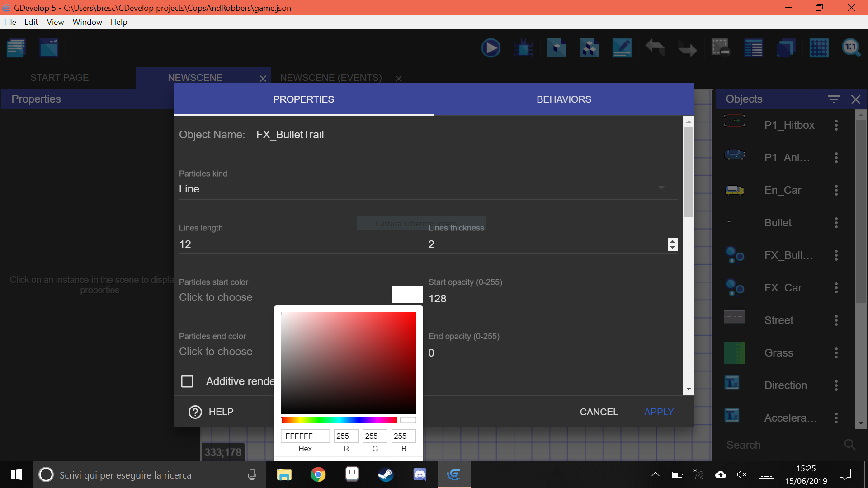Launch a preview with the Play icon
The height and width of the screenshot is (488, 868).
tap(491, 47)
